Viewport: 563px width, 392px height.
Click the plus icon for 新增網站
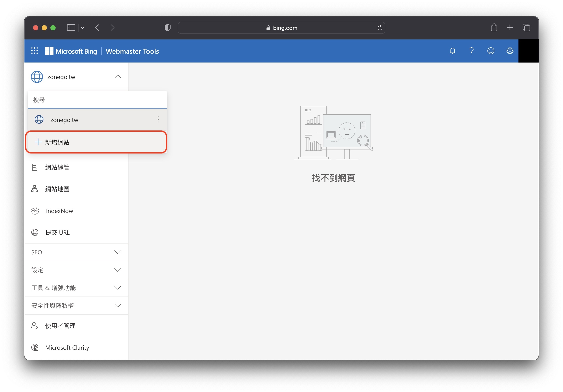(38, 142)
